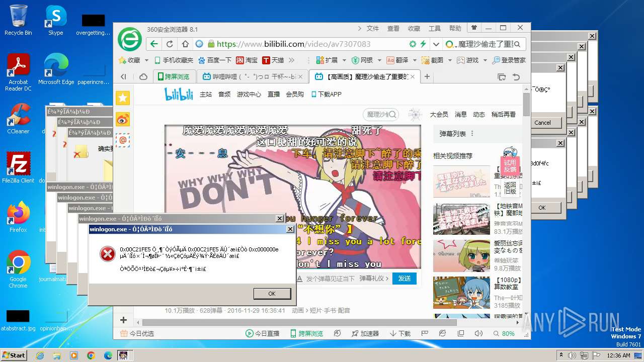Expand the 扩展 dropdown arrow
Screen dimensions: 644x362
[344, 60]
